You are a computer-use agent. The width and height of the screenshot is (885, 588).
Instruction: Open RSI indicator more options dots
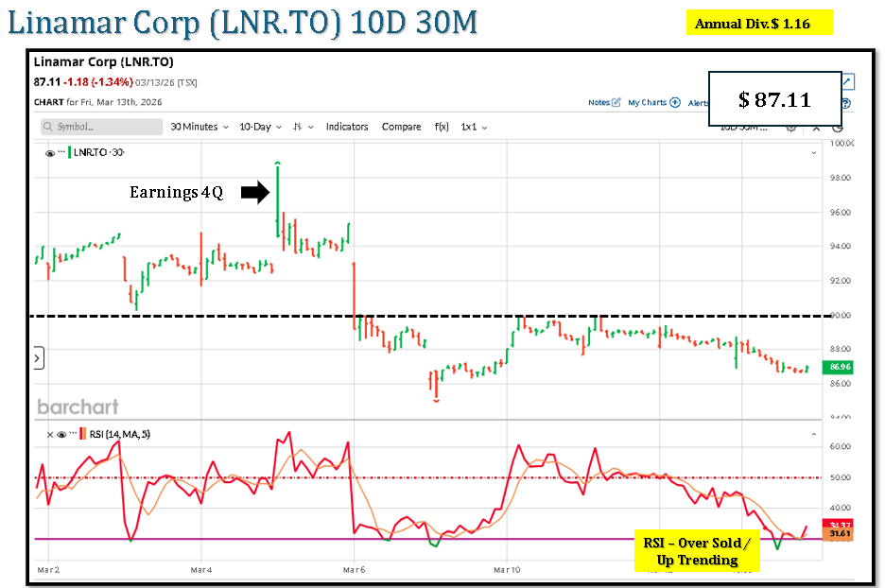(72, 434)
